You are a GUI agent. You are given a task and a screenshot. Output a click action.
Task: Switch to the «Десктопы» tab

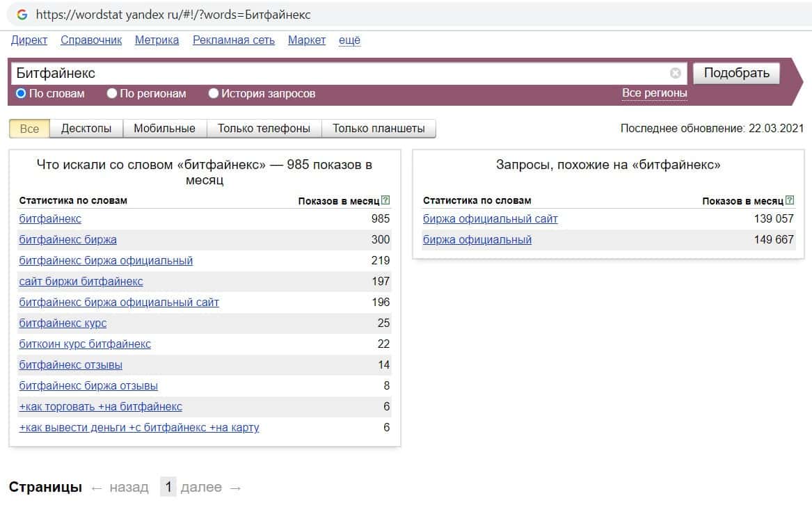[86, 129]
